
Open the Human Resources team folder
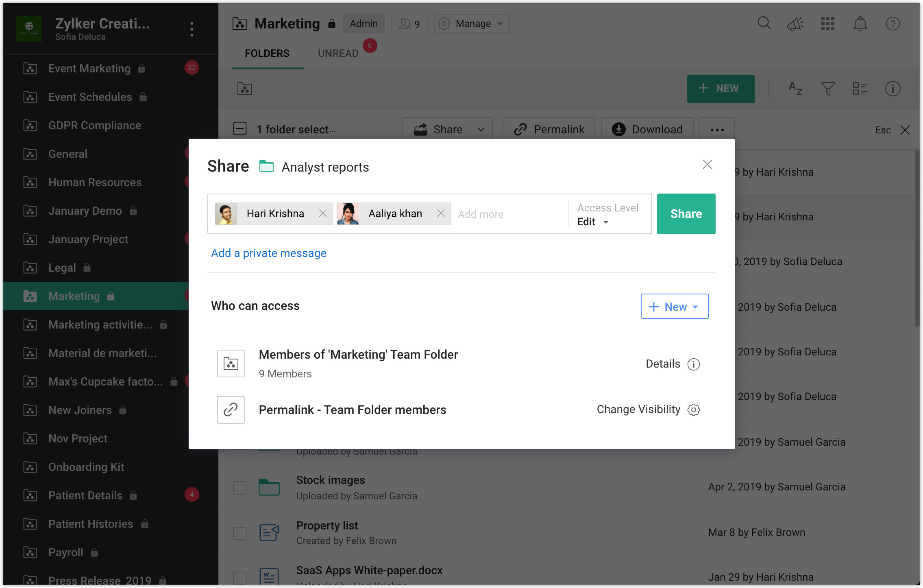pos(95,182)
